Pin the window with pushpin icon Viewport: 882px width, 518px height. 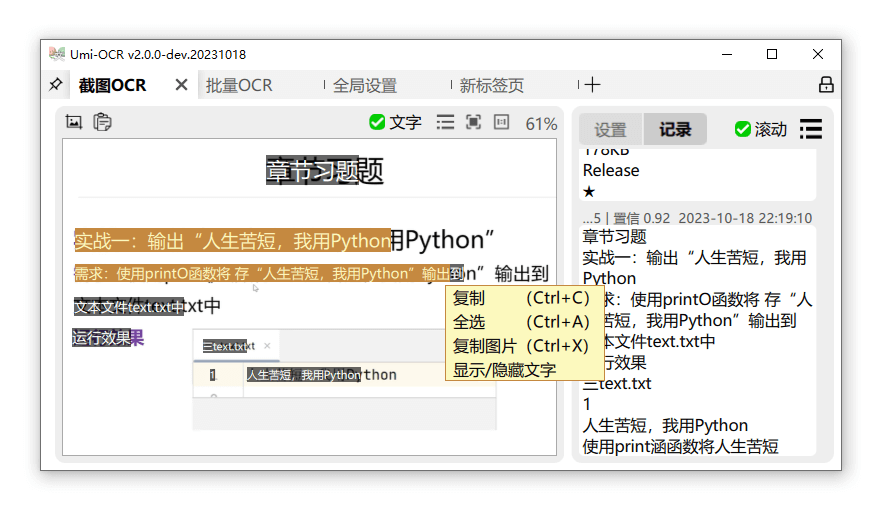click(x=55, y=85)
